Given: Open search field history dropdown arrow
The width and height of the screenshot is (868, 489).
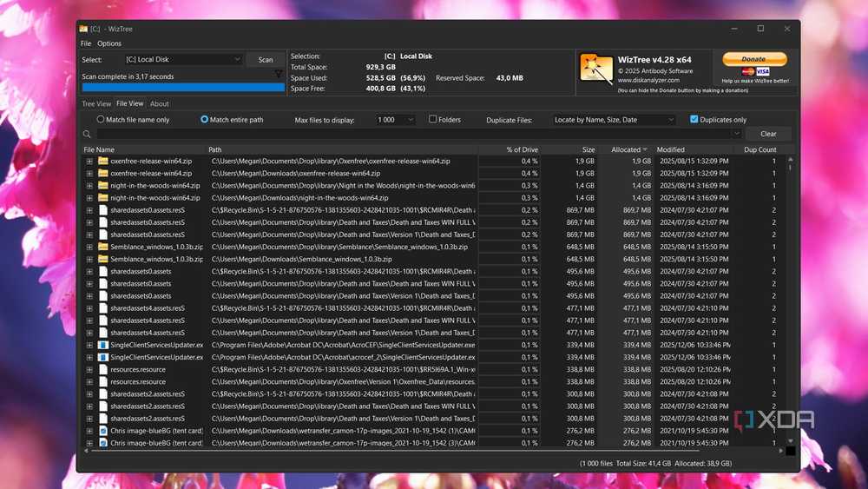Looking at the screenshot, I should 736,134.
